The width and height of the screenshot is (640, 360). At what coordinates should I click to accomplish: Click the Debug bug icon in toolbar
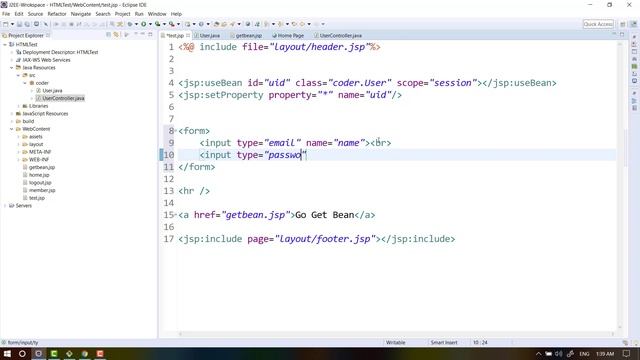(x=130, y=24)
